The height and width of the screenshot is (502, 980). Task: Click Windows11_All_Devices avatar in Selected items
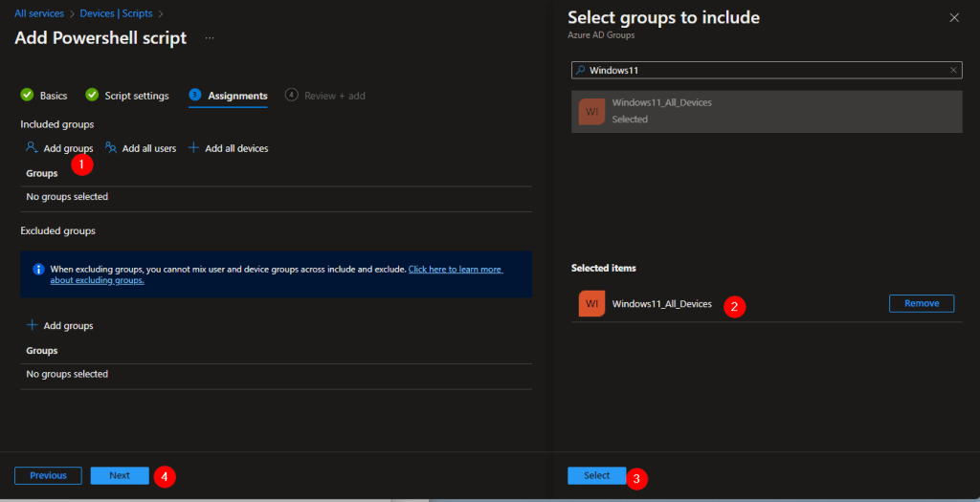pos(591,304)
